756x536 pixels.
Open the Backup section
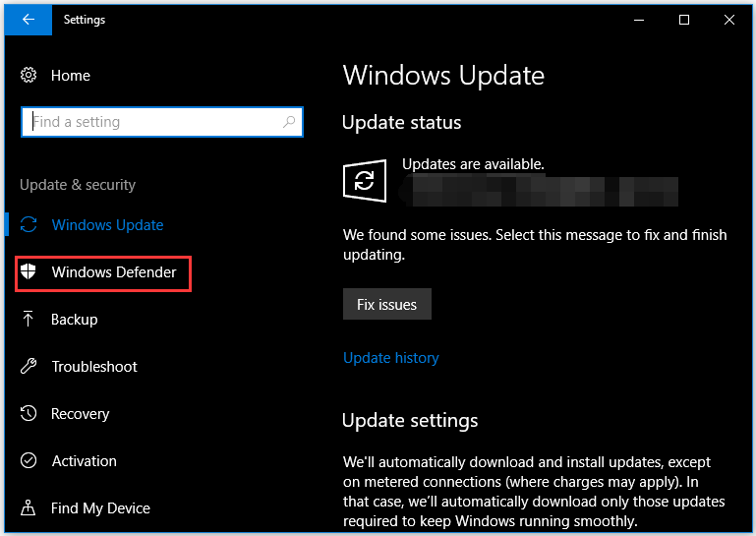point(75,320)
